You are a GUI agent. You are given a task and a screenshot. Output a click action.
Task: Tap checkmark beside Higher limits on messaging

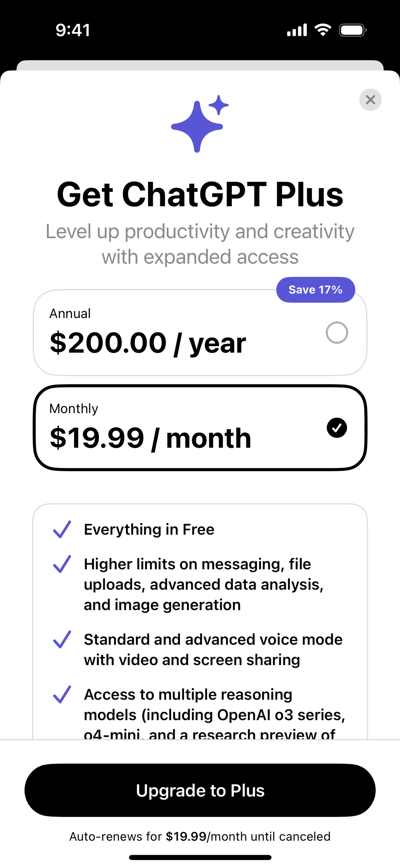coord(62,564)
